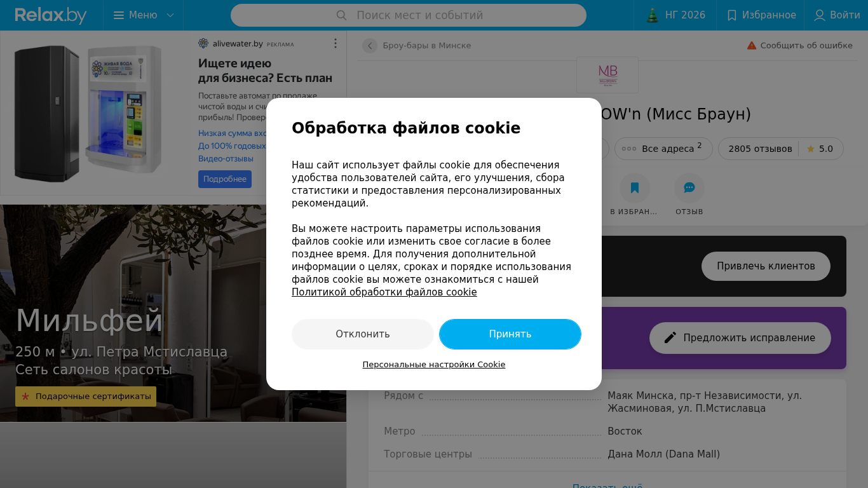Screen dimensions: 868x488
Task: Click Предложить исправление button
Action: click(740, 338)
